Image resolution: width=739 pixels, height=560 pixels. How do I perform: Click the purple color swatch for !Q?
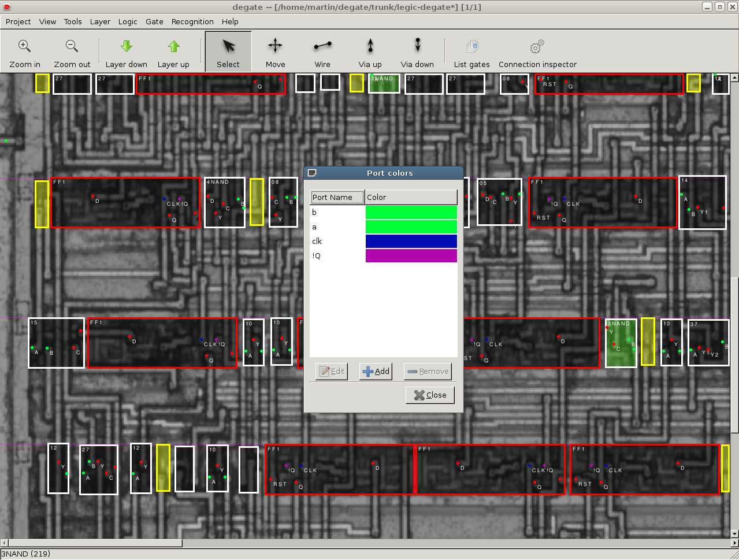coord(411,256)
